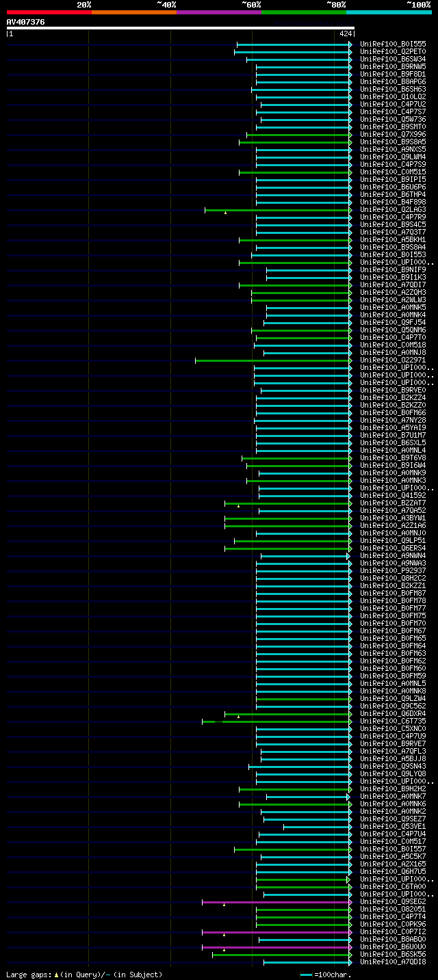The height and width of the screenshot is (980, 438).
Task: Click the short cyan bar for Q53VE1
Action: click(x=318, y=827)
